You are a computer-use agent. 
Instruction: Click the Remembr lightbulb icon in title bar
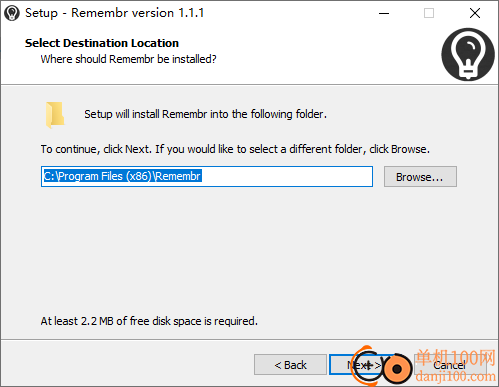pos(12,13)
